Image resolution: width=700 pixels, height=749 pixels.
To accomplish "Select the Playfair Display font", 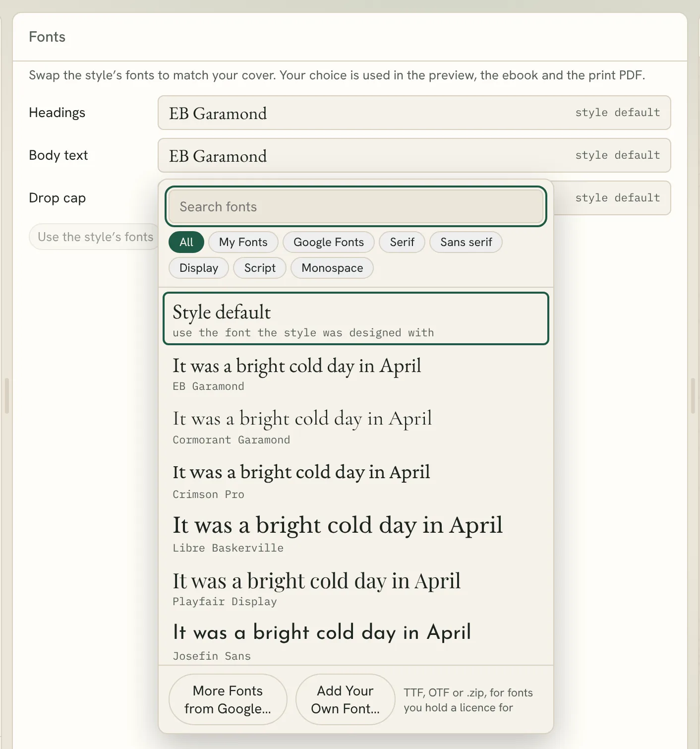I will click(x=355, y=587).
